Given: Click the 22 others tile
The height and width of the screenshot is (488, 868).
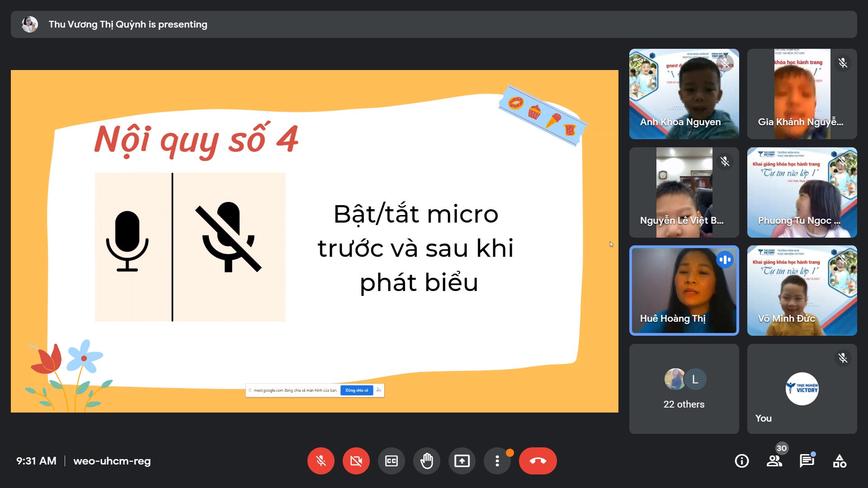Looking at the screenshot, I should [x=684, y=389].
